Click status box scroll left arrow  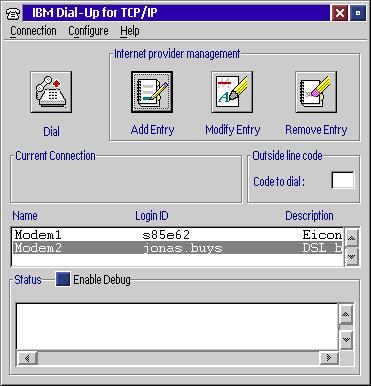tap(27, 358)
